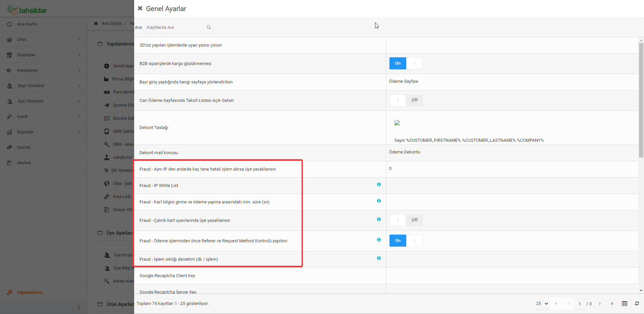This screenshot has height=314, width=644.
Task: Open the page size 25 dropdown
Action: [542, 304]
